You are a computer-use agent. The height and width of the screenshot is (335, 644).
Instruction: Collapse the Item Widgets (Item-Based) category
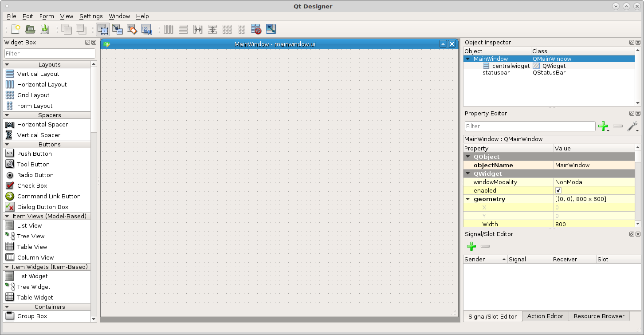7,267
